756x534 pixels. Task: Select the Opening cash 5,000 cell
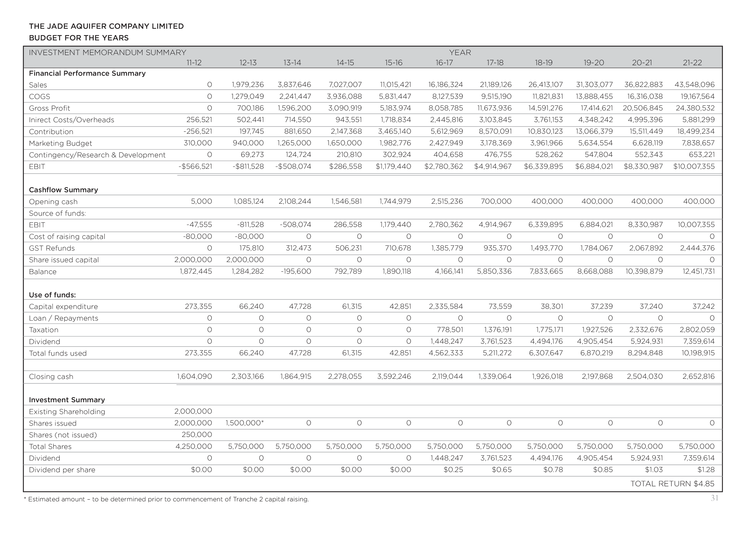pos(201,201)
